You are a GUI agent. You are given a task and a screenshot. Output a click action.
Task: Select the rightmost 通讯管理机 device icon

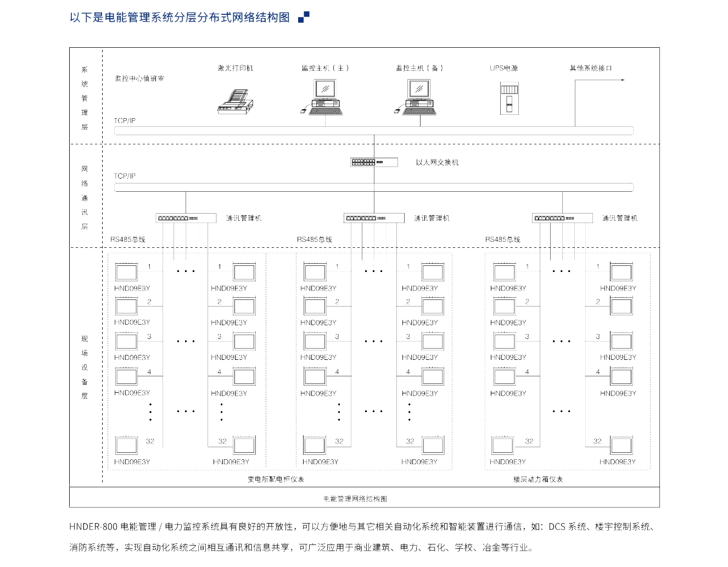click(x=562, y=218)
